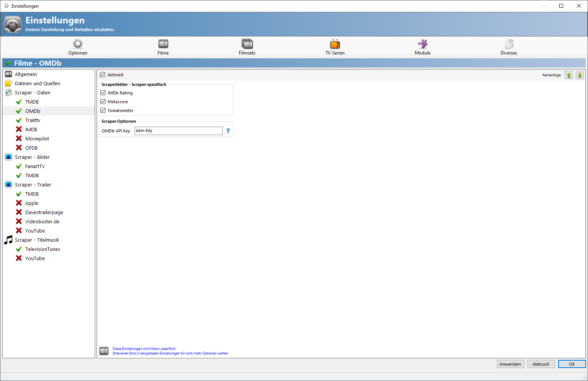Click the Anwenden button

click(x=510, y=364)
